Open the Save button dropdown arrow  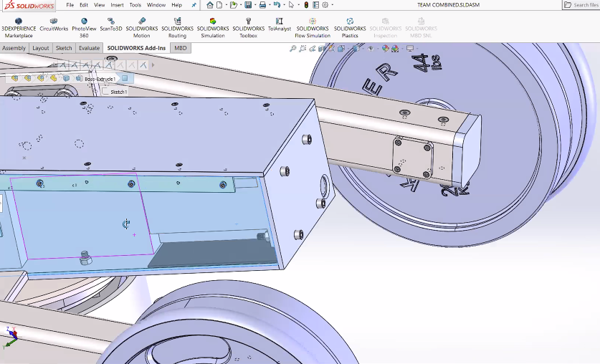tap(254, 5)
